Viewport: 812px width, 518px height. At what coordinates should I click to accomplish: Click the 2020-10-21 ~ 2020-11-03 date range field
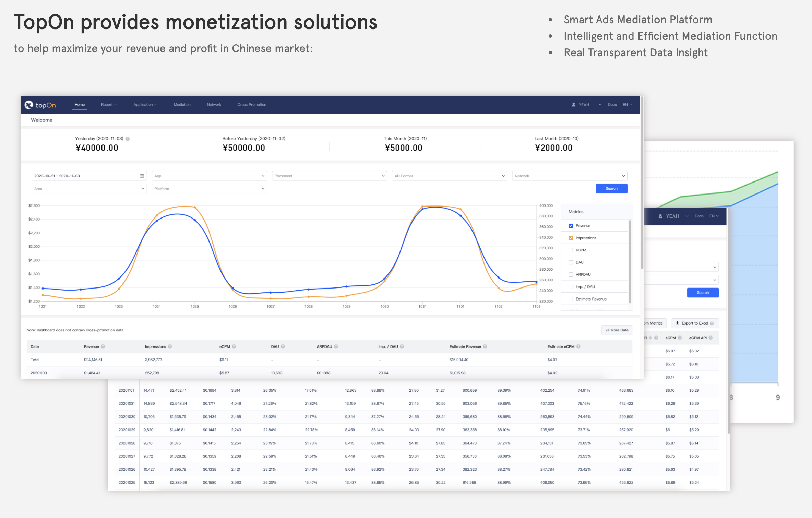[x=89, y=176]
